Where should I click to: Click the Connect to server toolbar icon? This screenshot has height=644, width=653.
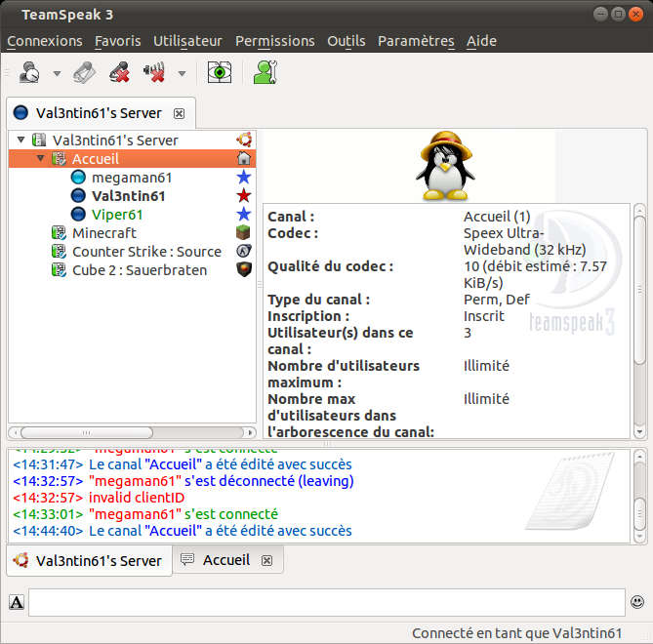(29, 72)
